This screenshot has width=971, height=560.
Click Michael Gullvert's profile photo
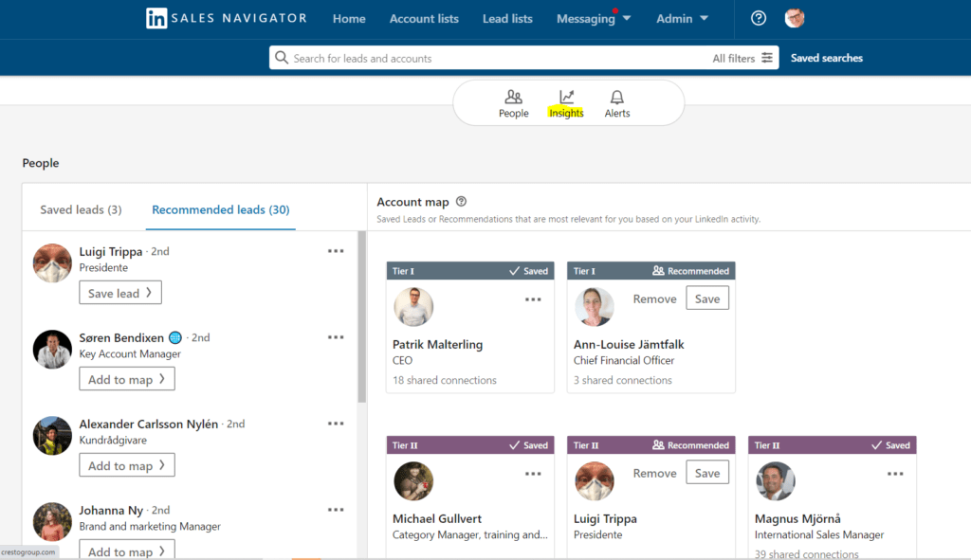tap(413, 480)
